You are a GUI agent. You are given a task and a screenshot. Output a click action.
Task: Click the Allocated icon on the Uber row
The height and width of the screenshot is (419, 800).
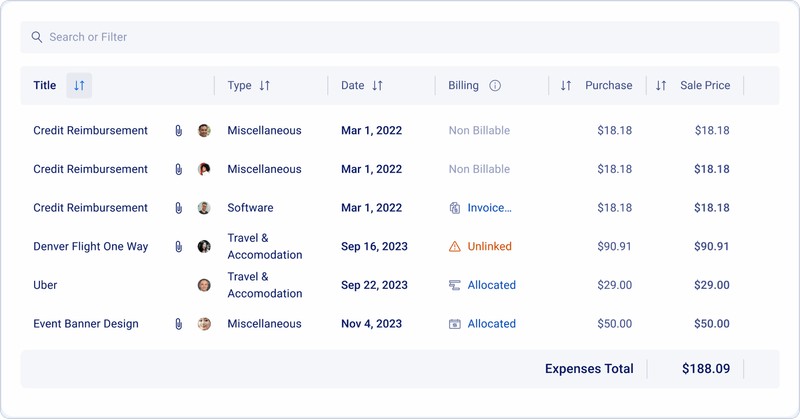pyautogui.click(x=455, y=285)
